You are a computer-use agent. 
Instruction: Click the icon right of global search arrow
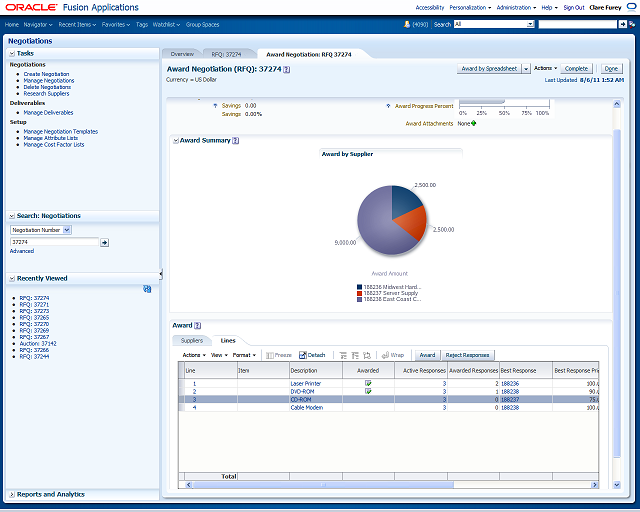coord(632,24)
